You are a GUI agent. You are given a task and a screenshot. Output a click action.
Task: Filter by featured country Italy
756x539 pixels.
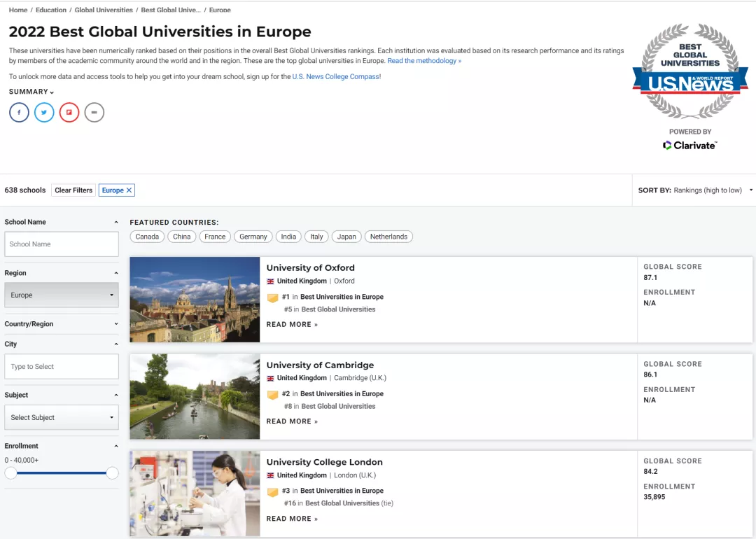(317, 237)
